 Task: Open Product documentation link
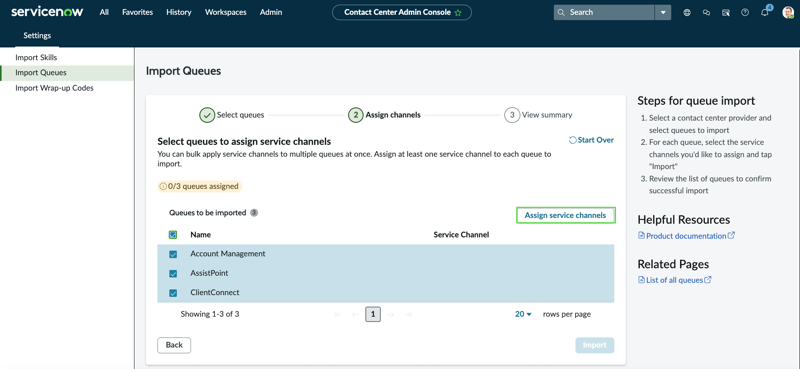coord(686,236)
